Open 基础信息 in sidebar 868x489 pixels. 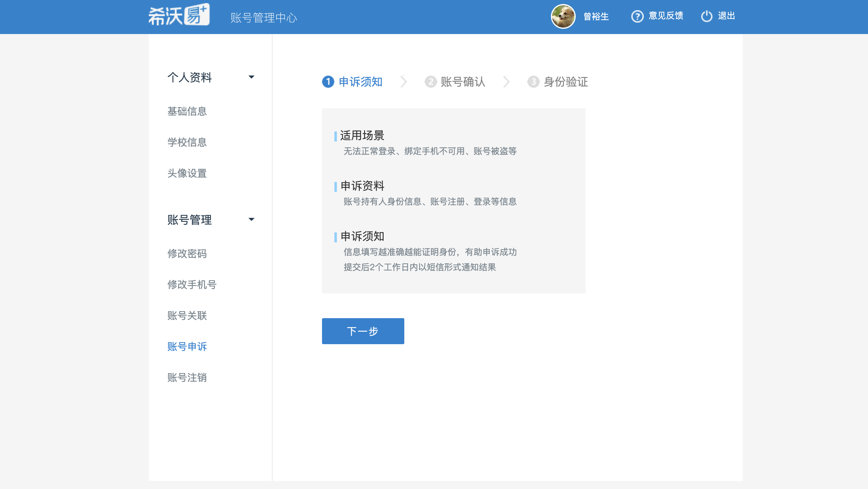click(187, 111)
